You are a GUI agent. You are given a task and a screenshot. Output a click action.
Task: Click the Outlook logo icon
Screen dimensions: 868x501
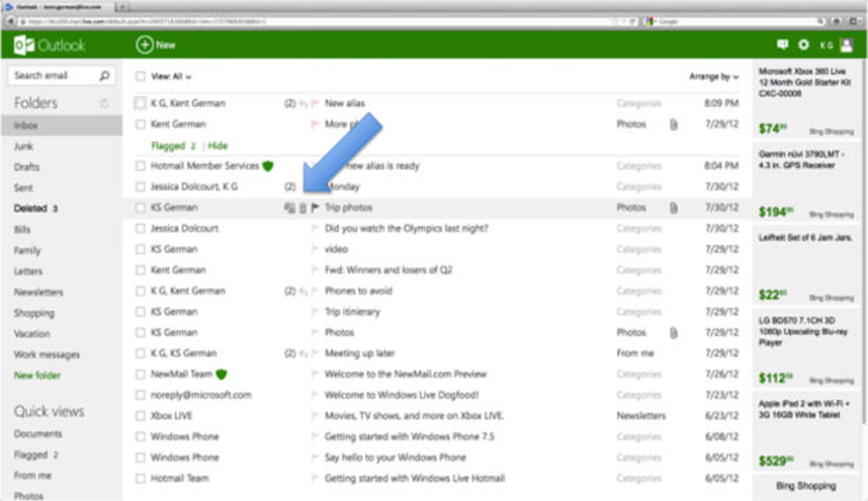tap(24, 45)
